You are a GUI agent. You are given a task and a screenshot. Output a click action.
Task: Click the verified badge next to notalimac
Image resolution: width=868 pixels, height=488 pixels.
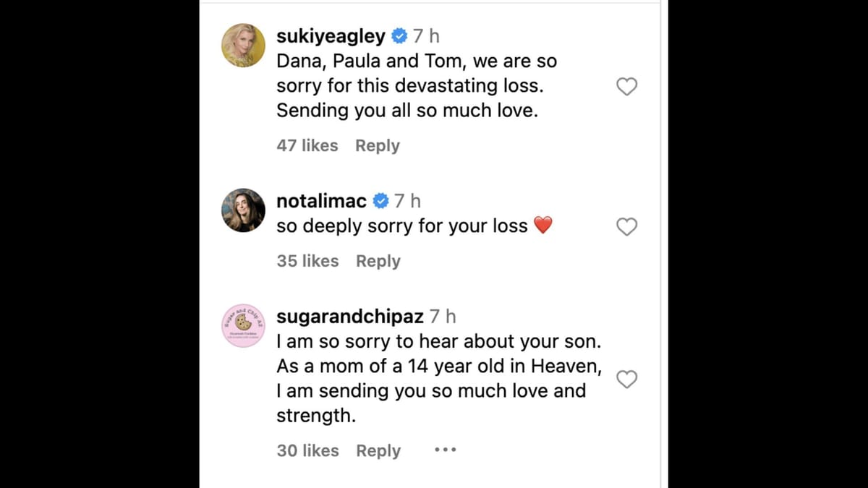click(x=380, y=201)
